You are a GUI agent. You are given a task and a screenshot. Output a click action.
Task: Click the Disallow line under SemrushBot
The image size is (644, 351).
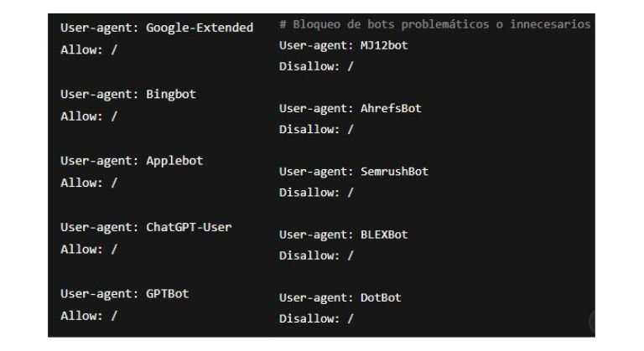[316, 192]
